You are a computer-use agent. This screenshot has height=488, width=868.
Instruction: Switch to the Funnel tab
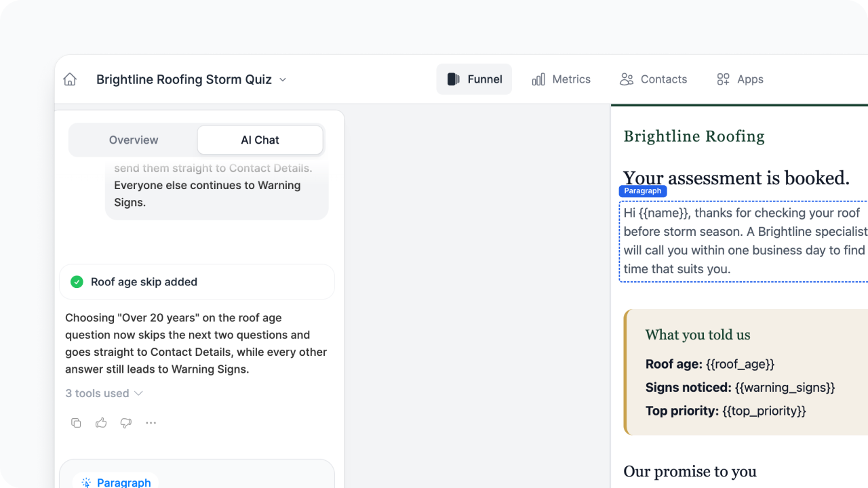click(474, 79)
